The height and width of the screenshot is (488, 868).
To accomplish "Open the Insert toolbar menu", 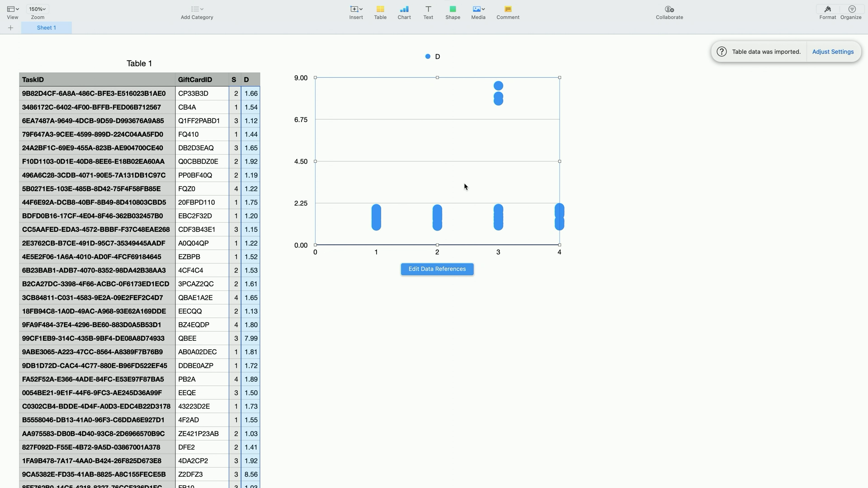I will click(356, 9).
